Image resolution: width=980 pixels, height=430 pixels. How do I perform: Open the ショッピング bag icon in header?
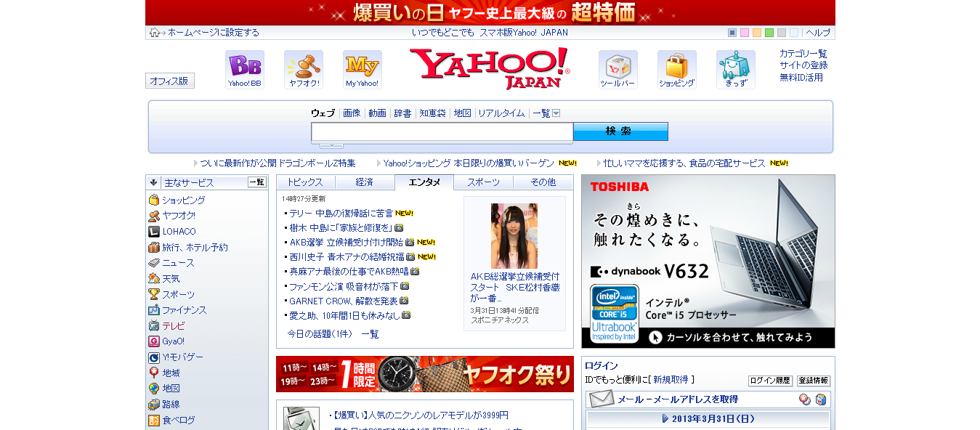point(677,70)
